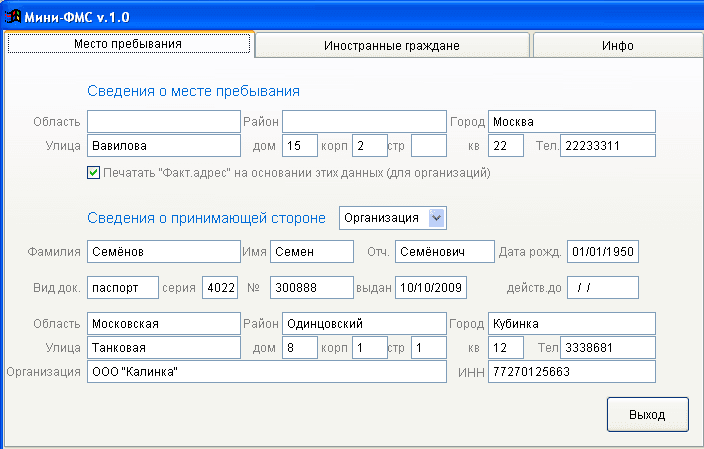
Task: Click the Вид док. field with паспорт
Action: [x=123, y=287]
